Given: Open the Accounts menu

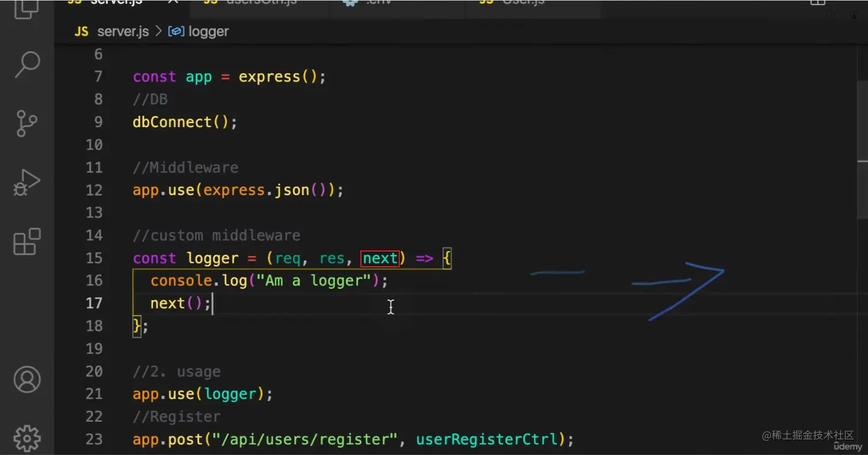Looking at the screenshot, I should [x=27, y=380].
